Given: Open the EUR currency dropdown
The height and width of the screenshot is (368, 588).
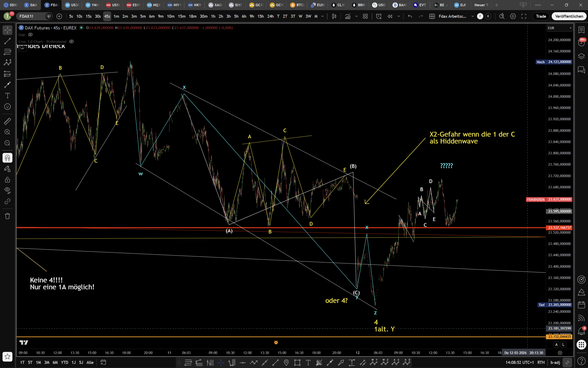Looking at the screenshot, I should tap(560, 28).
